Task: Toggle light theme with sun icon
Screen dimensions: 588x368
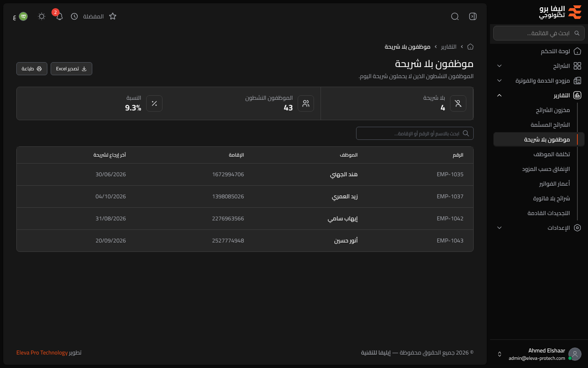Action: pos(42,16)
